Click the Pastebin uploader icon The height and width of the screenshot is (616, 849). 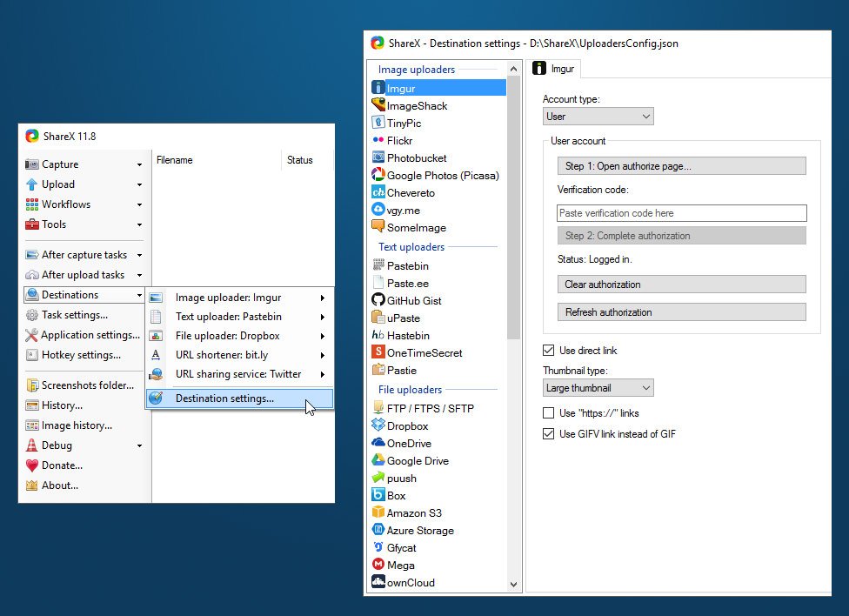pyautogui.click(x=378, y=264)
